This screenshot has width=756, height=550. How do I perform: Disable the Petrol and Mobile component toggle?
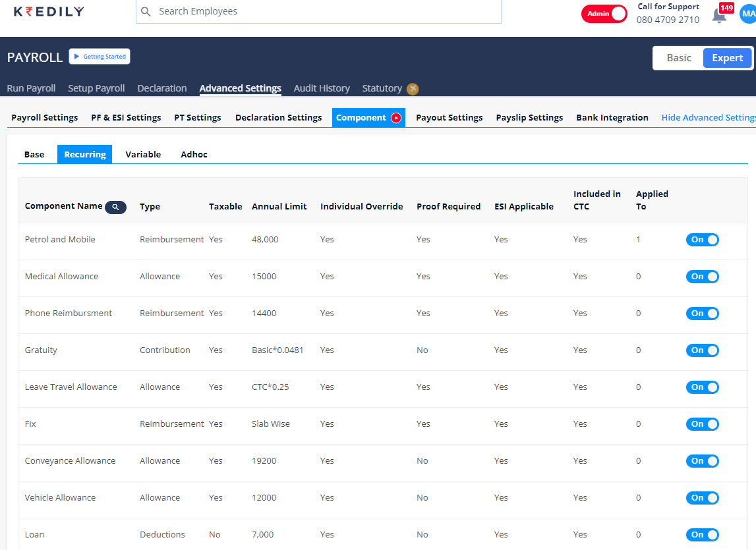click(x=703, y=239)
